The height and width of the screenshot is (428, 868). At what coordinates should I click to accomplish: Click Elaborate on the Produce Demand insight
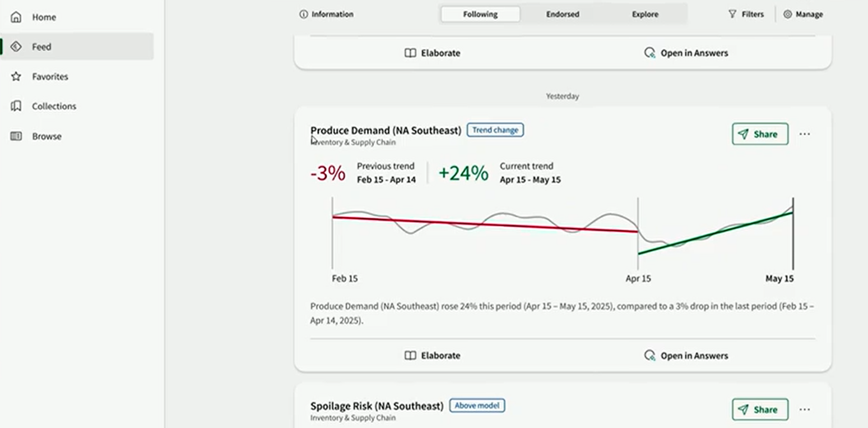(x=432, y=355)
